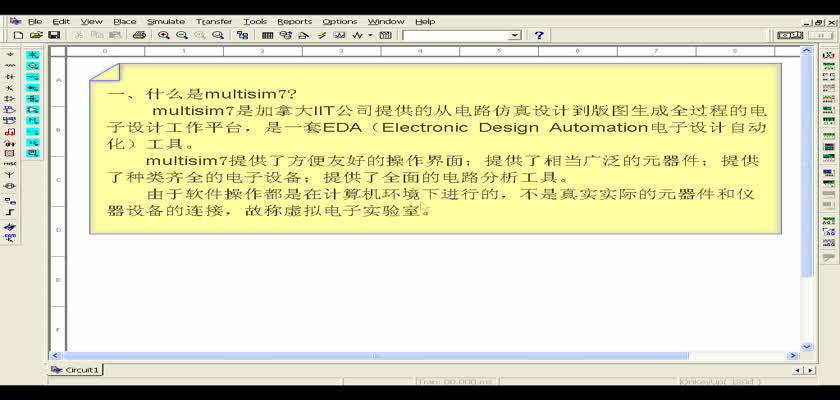Open an existing file with folder icon
This screenshot has width=840, height=400.
(36, 35)
